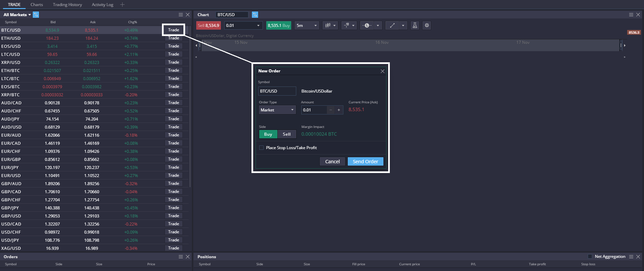Viewport: 644px width, 271px height.
Task: Click the chart timeline right arrow
Action: point(624,45)
